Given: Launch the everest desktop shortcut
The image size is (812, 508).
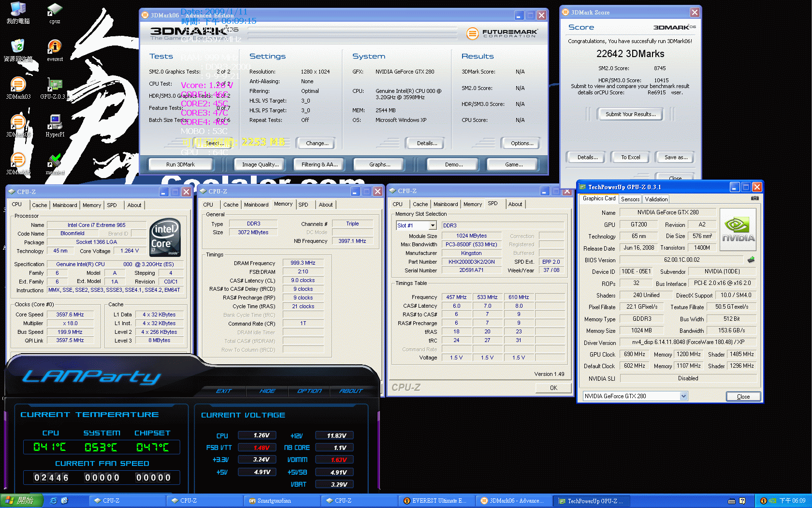Looking at the screenshot, I should tap(55, 50).
